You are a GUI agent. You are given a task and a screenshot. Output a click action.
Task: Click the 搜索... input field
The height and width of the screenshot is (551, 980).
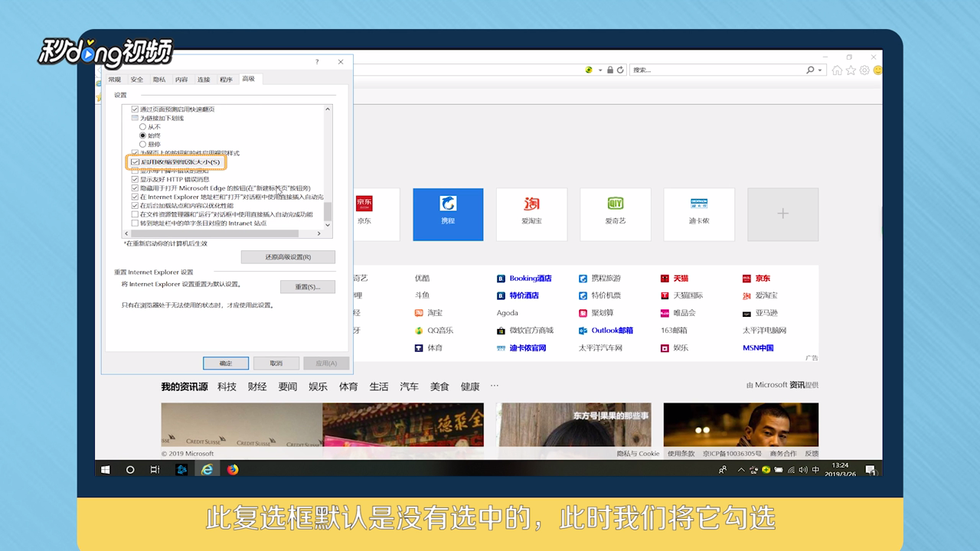717,70
